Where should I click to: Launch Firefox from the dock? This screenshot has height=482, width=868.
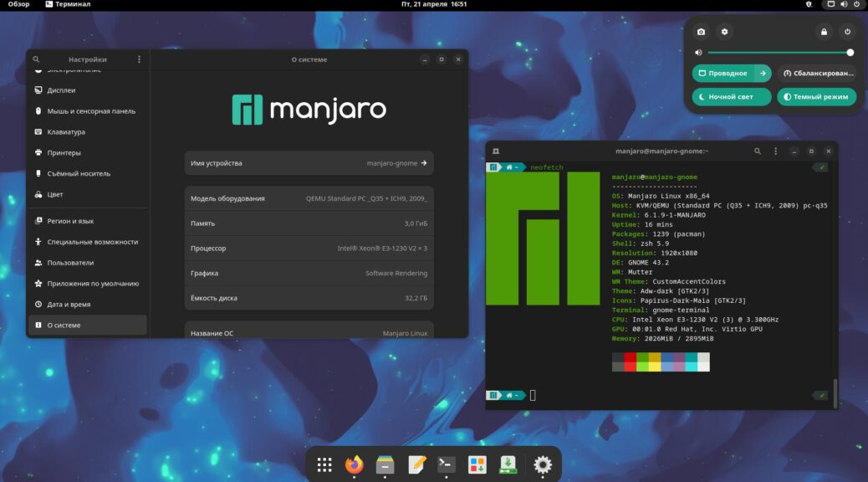[x=355, y=464]
